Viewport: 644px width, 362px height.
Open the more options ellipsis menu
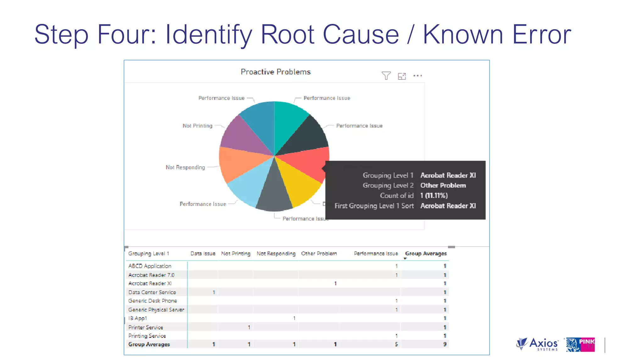click(418, 76)
